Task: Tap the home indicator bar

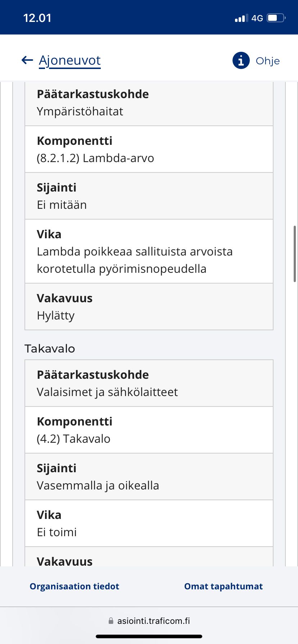Action: (149, 636)
